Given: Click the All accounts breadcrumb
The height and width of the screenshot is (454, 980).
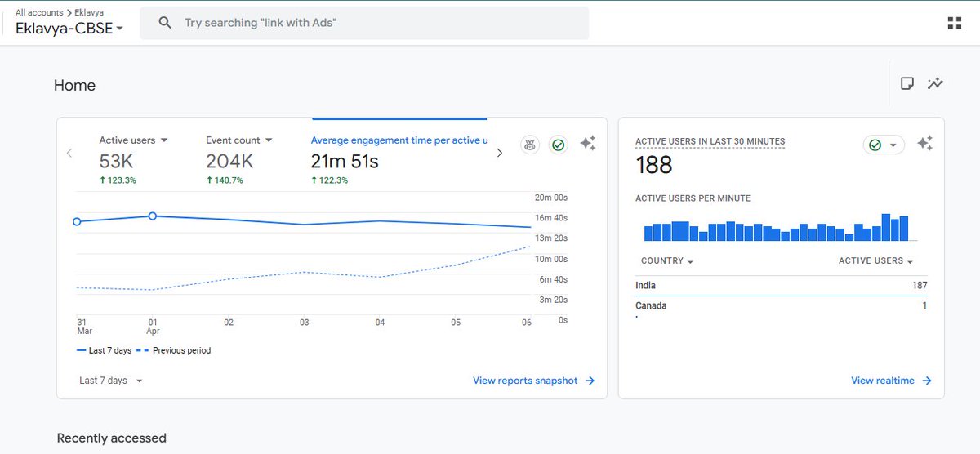Looking at the screenshot, I should tap(38, 13).
